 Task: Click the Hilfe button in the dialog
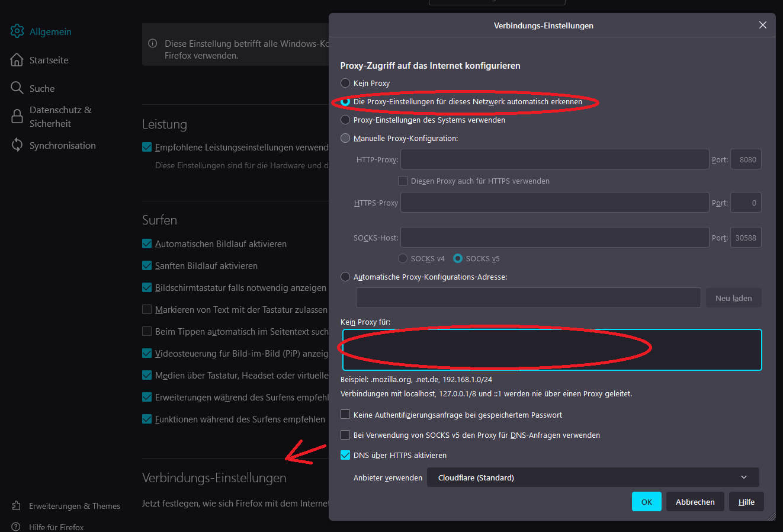(746, 502)
